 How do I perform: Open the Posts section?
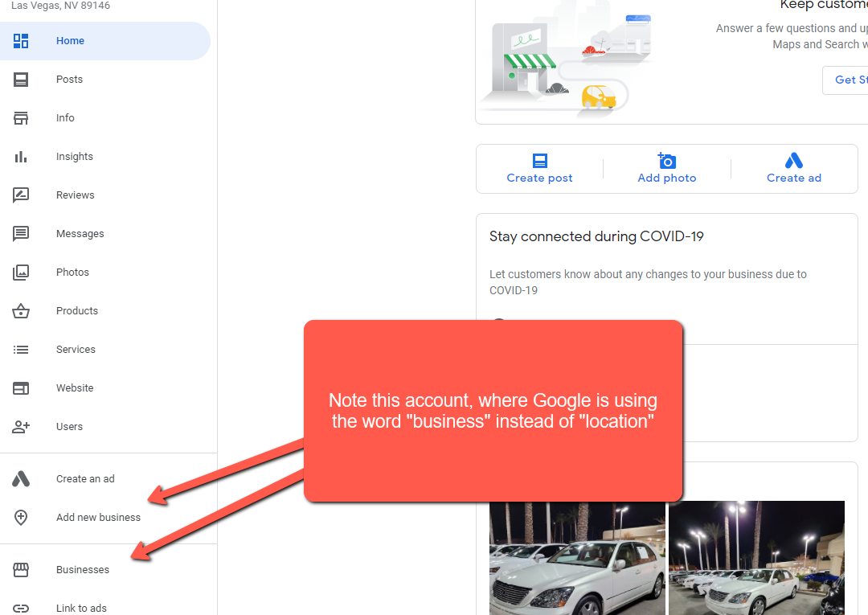tap(69, 80)
